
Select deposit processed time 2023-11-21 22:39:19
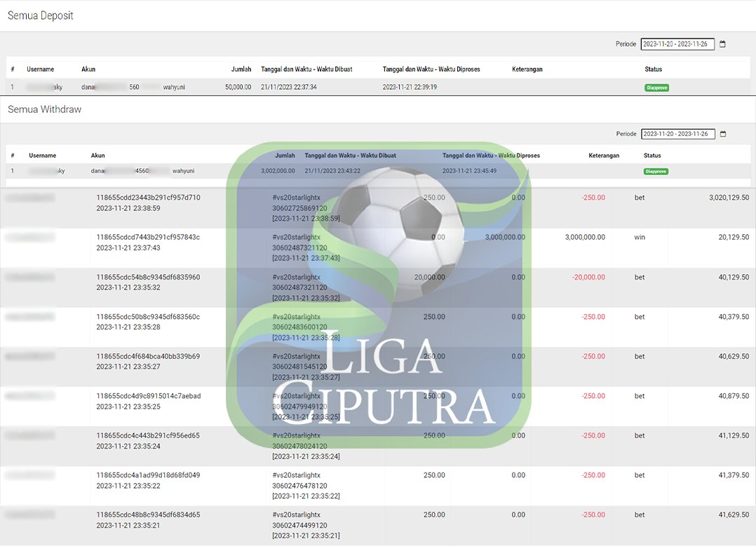point(410,87)
